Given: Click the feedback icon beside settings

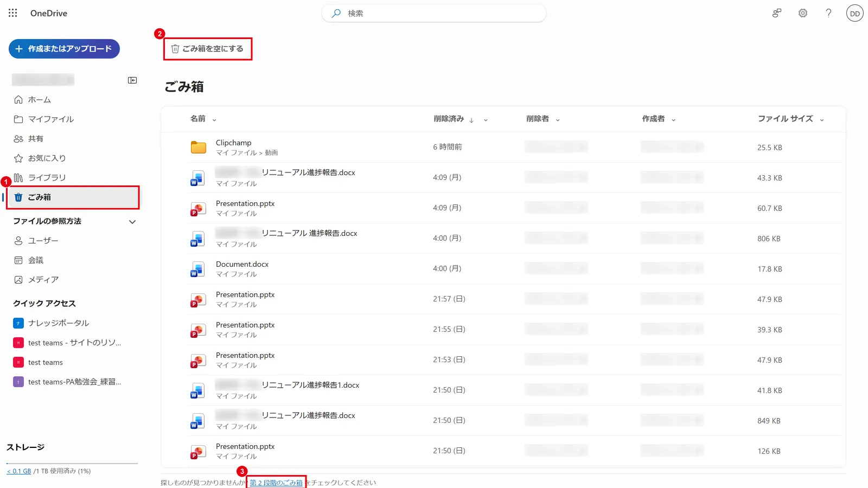Looking at the screenshot, I should pyautogui.click(x=777, y=13).
